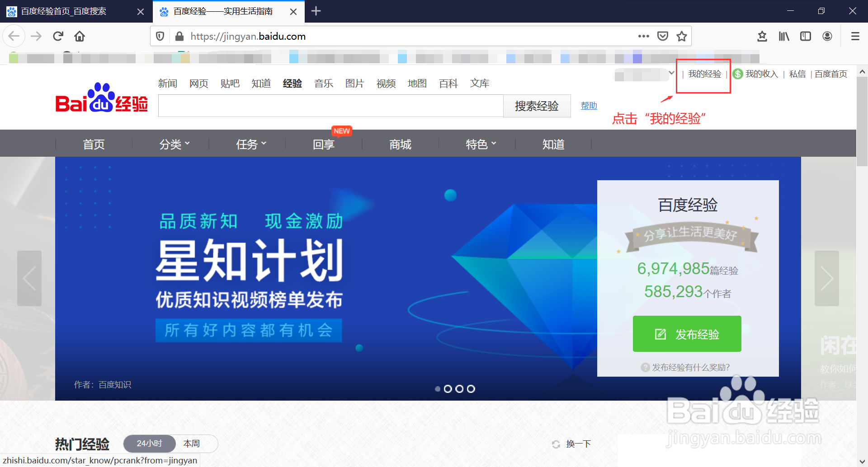Click the refresh icon beside 换一下
Viewport: 868px width, 467px height.
click(556, 444)
